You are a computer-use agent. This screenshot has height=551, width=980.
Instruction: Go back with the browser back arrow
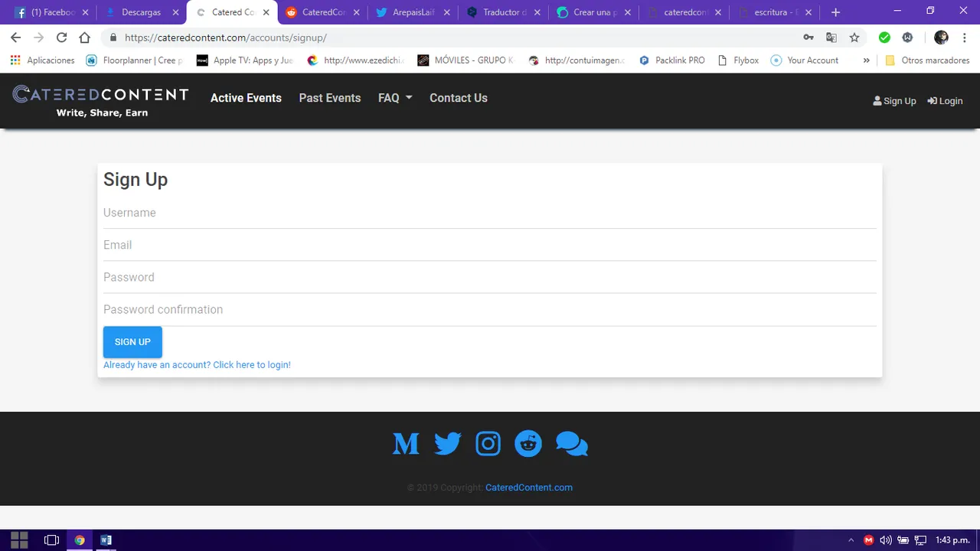pyautogui.click(x=15, y=37)
